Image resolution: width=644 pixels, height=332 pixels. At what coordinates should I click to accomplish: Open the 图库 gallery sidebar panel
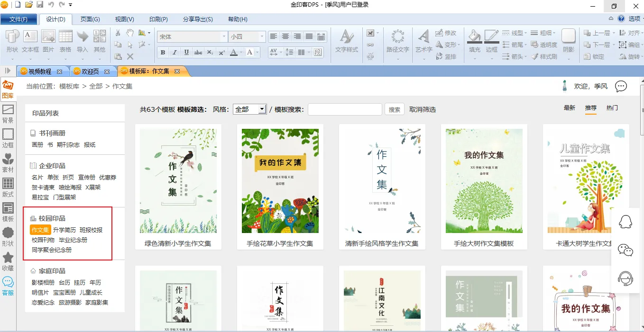[x=8, y=89]
